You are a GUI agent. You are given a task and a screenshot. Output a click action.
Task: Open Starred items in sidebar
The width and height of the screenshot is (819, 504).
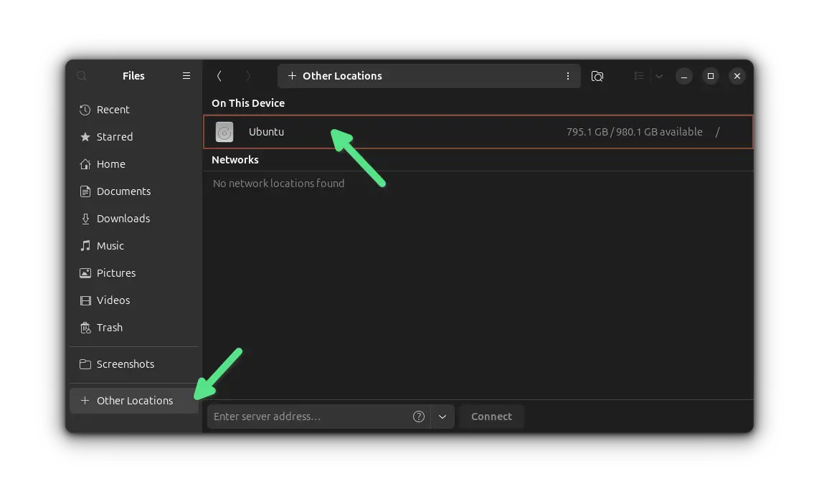[114, 137]
